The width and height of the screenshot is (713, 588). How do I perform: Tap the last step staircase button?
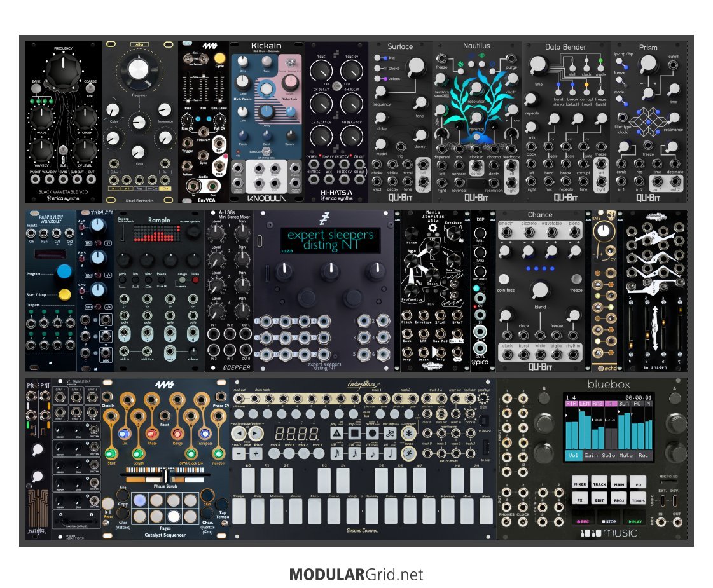coord(390,433)
